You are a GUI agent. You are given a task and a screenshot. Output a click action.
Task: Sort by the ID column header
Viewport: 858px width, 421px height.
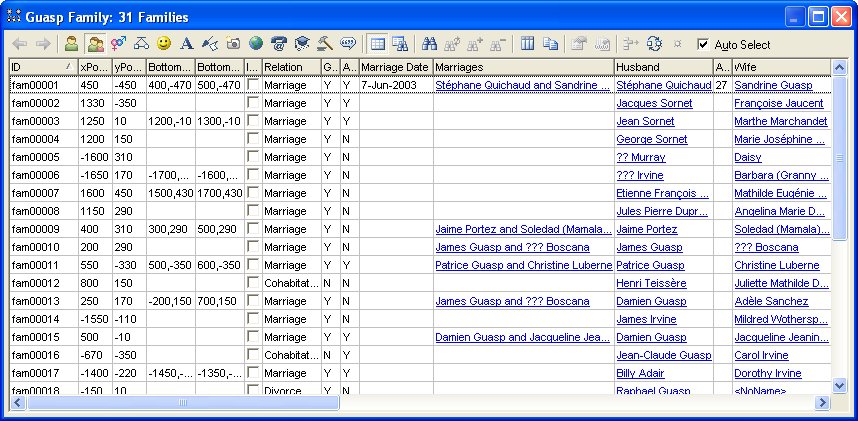pyautogui.click(x=40, y=67)
